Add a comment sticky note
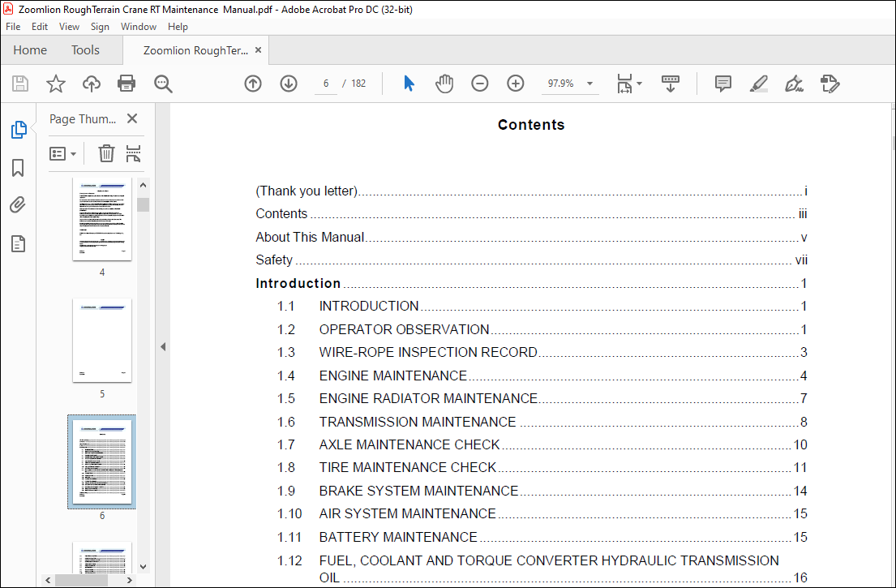The height and width of the screenshot is (588, 896). (722, 84)
